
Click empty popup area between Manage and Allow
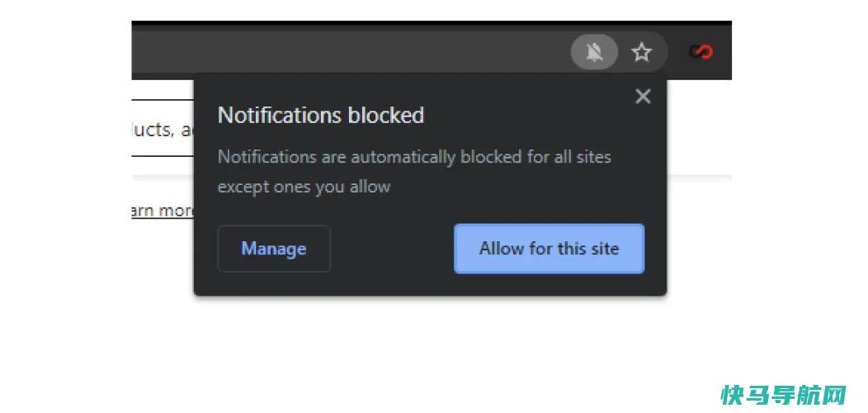(393, 249)
